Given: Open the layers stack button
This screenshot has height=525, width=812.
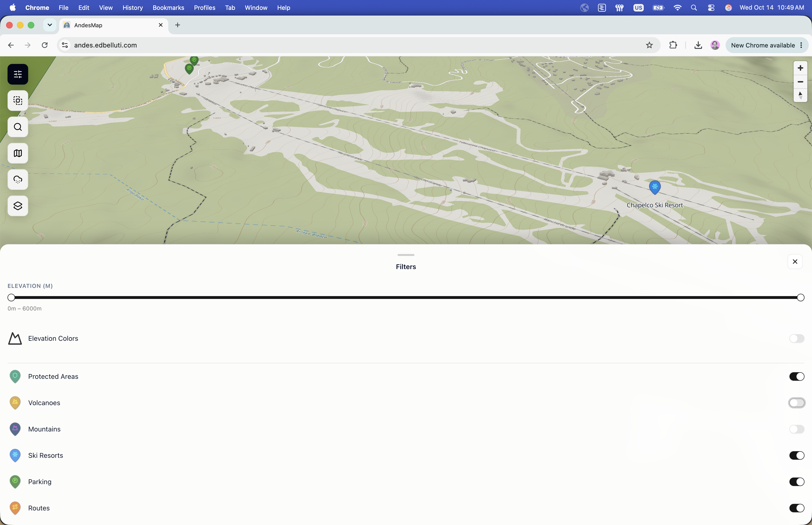Looking at the screenshot, I should [x=18, y=206].
